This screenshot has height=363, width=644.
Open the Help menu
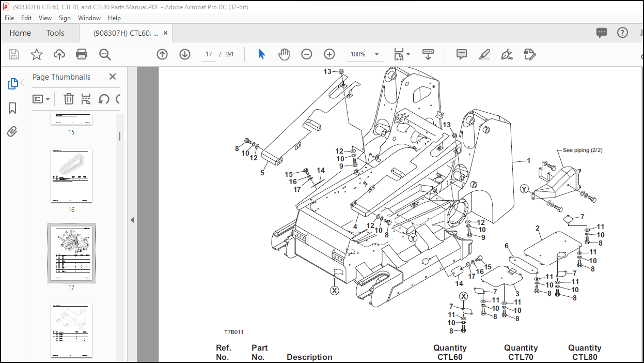[x=114, y=18]
